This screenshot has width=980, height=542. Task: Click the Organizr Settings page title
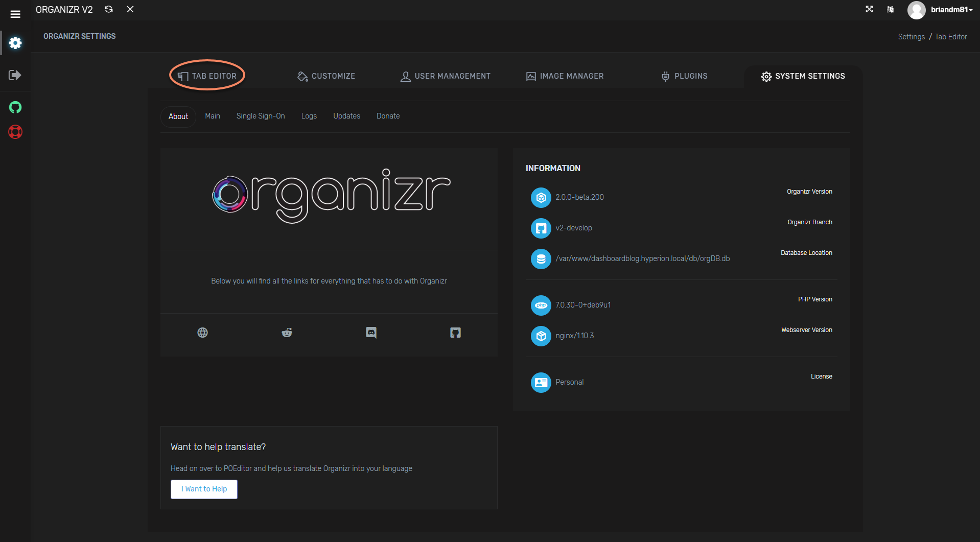(80, 36)
